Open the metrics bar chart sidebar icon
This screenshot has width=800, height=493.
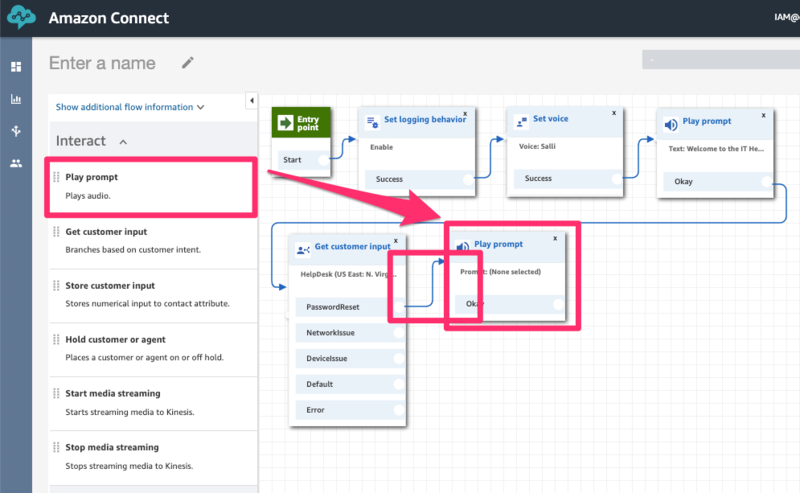point(16,99)
